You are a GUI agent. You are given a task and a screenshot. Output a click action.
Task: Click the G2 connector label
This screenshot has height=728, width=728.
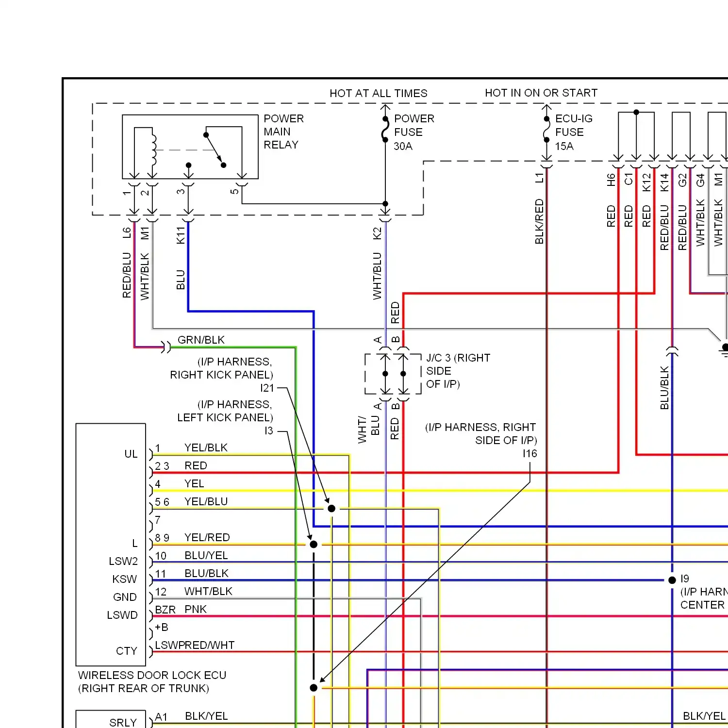click(682, 180)
